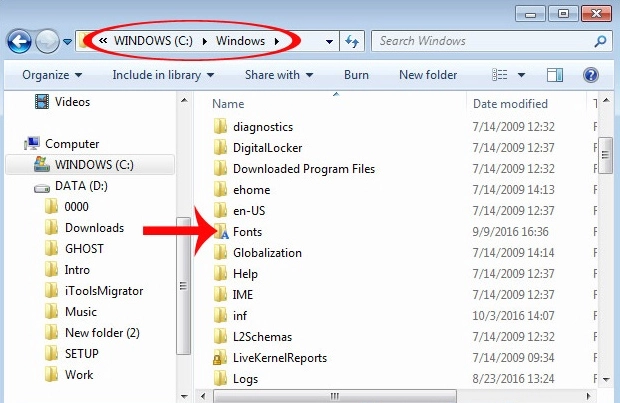620x403 pixels.
Task: Click the navigation pane scroll up arrow
Action: pyautogui.click(x=184, y=100)
